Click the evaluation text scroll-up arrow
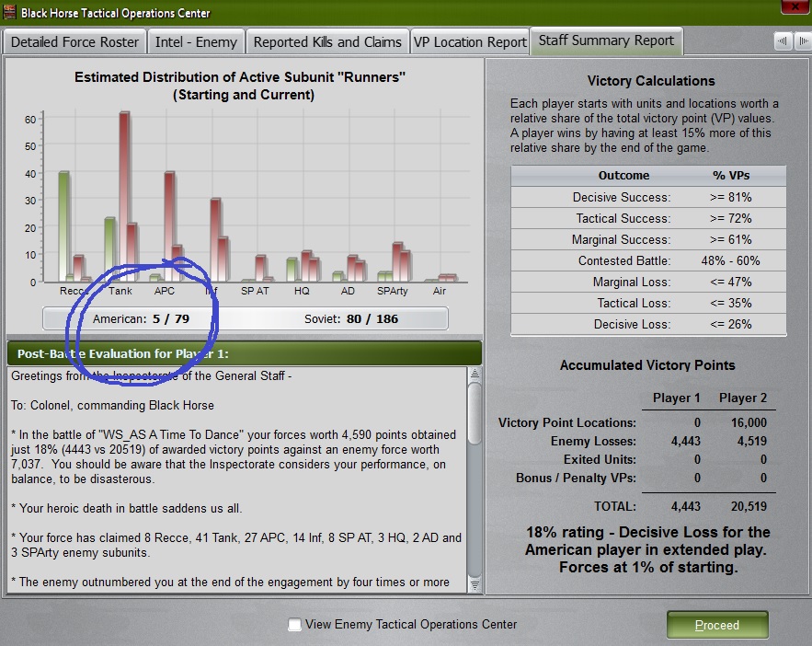Image resolution: width=812 pixels, height=646 pixels. pos(475,374)
